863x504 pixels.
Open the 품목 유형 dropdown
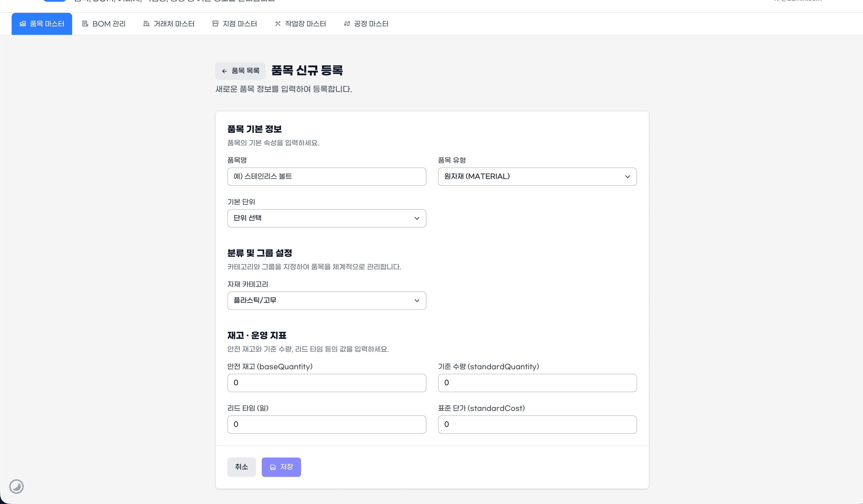(537, 177)
